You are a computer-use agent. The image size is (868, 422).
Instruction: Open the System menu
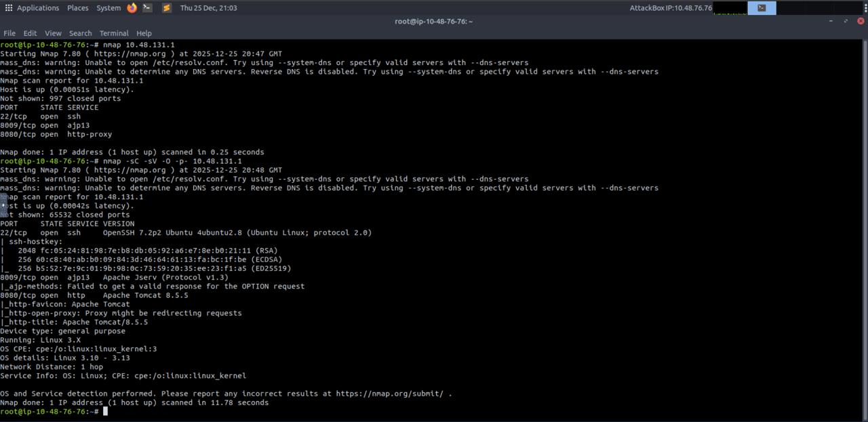click(x=108, y=7)
